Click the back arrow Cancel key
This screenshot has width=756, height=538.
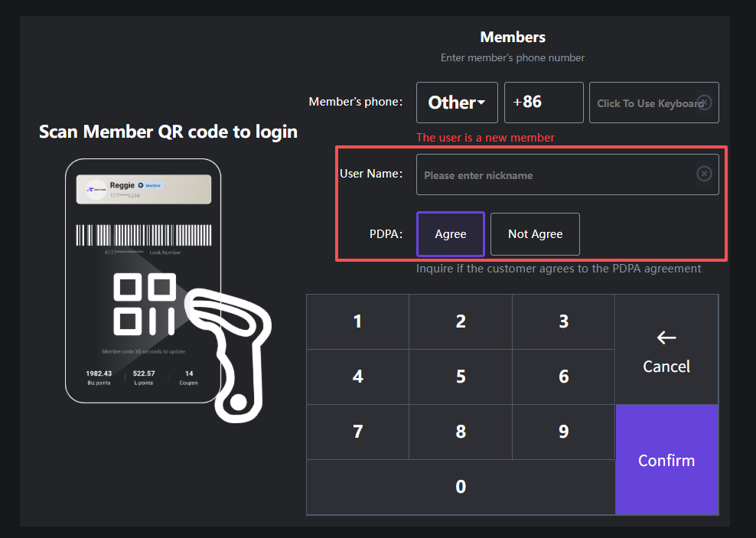[666, 351]
